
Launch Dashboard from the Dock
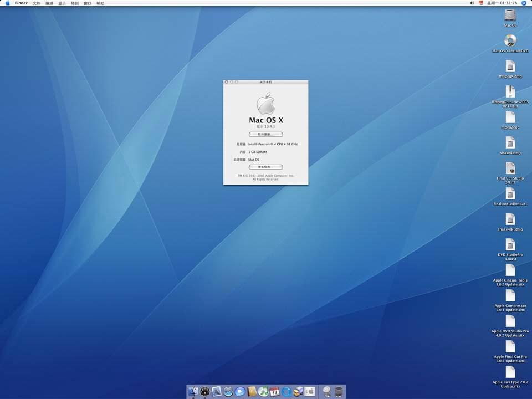pos(205,392)
